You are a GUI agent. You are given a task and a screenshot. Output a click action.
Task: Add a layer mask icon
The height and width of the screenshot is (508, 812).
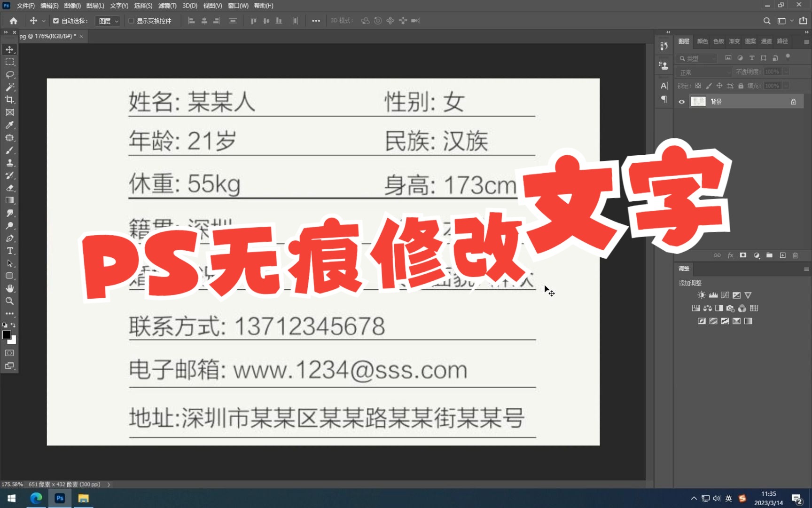(743, 255)
